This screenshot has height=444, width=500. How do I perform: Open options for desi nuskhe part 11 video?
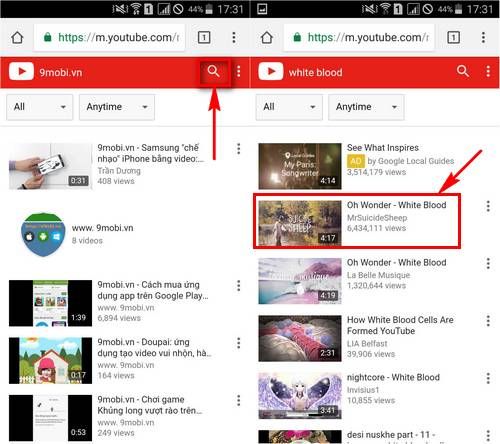[x=488, y=435]
